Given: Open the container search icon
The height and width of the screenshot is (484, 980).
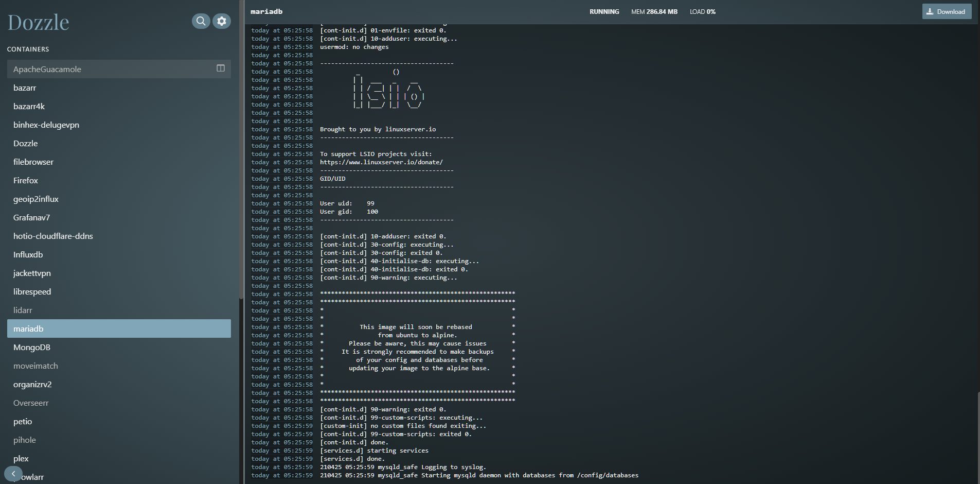Looking at the screenshot, I should (x=201, y=21).
